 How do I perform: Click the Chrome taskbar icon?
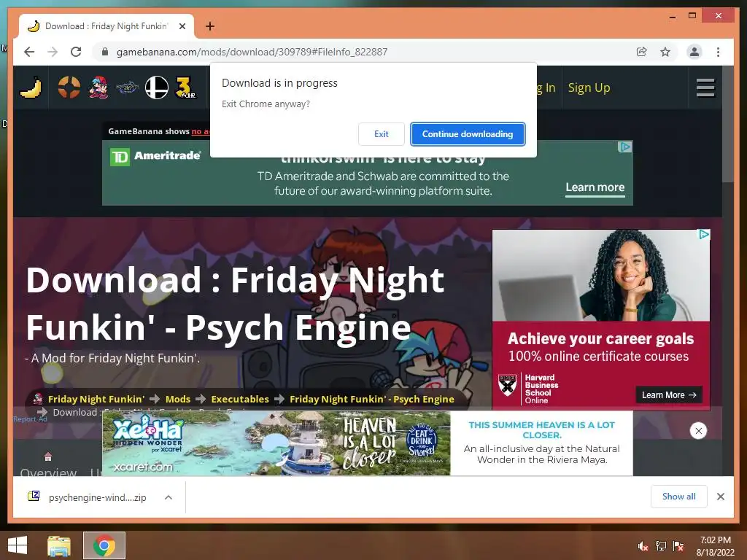coord(104,545)
